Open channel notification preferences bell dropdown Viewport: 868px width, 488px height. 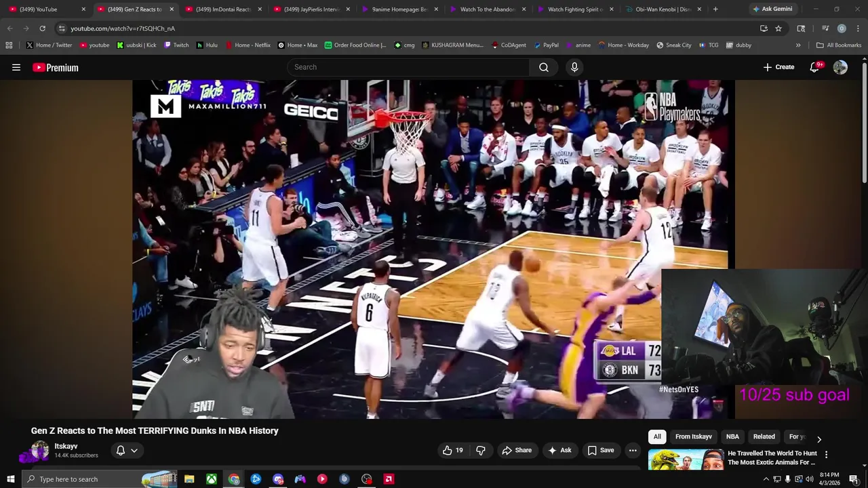pos(127,450)
